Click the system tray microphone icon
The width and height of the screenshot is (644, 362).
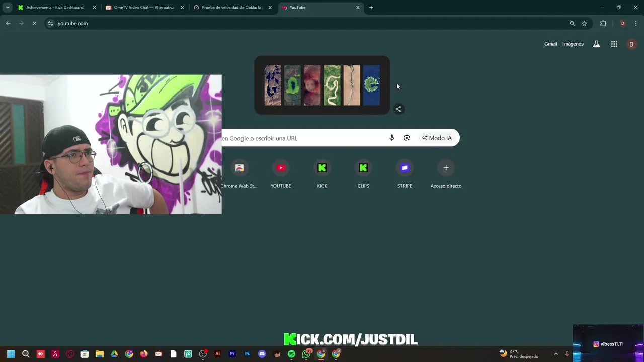coord(567,354)
